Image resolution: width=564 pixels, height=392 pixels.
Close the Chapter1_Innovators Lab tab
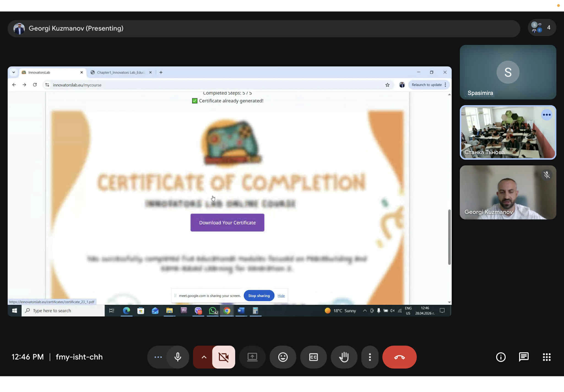150,72
